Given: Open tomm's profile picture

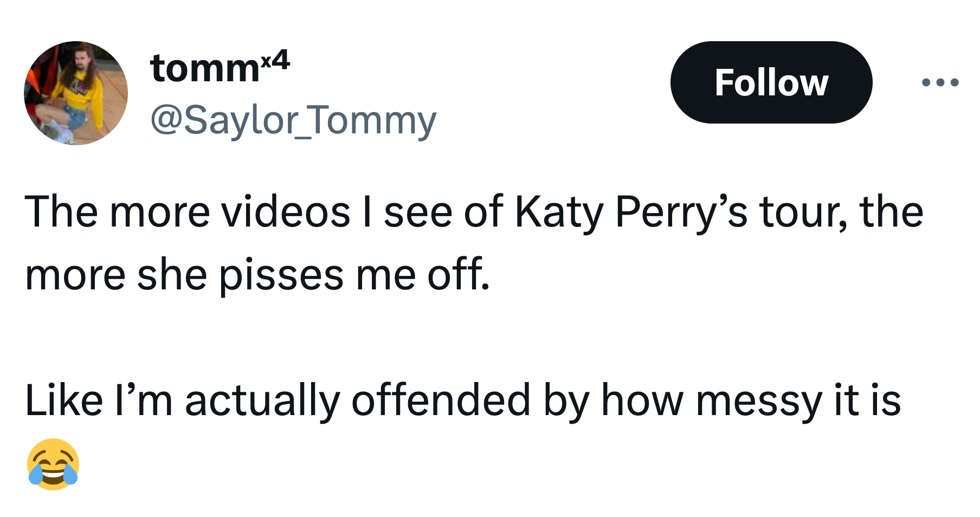Looking at the screenshot, I should [x=76, y=93].
